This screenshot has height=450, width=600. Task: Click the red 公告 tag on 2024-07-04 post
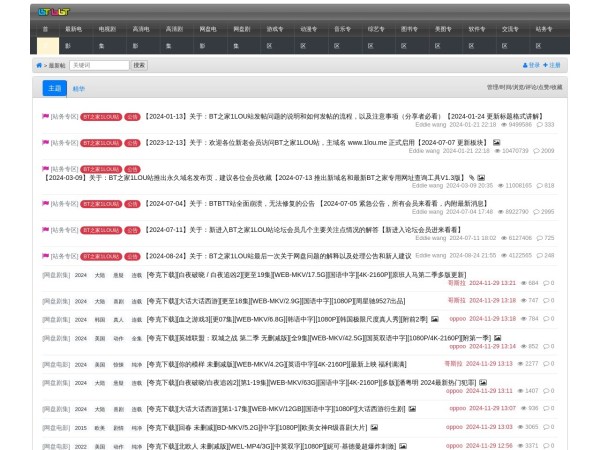pyautogui.click(x=132, y=203)
